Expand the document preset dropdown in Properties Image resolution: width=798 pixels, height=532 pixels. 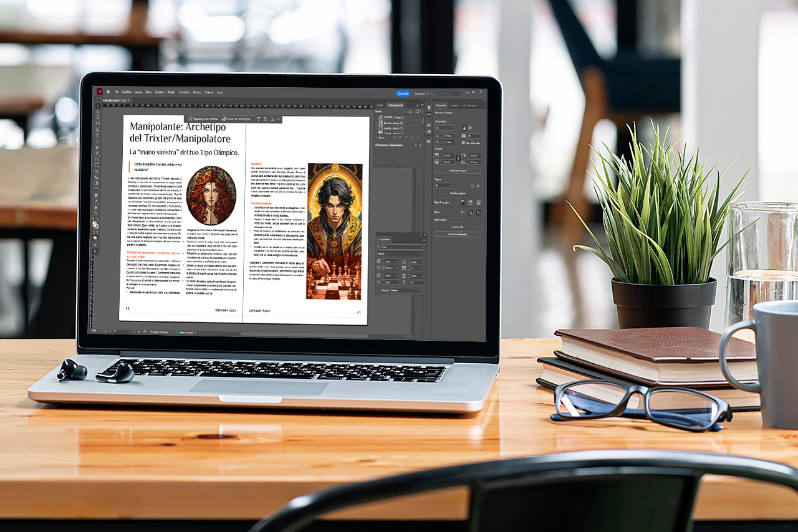click(x=445, y=127)
